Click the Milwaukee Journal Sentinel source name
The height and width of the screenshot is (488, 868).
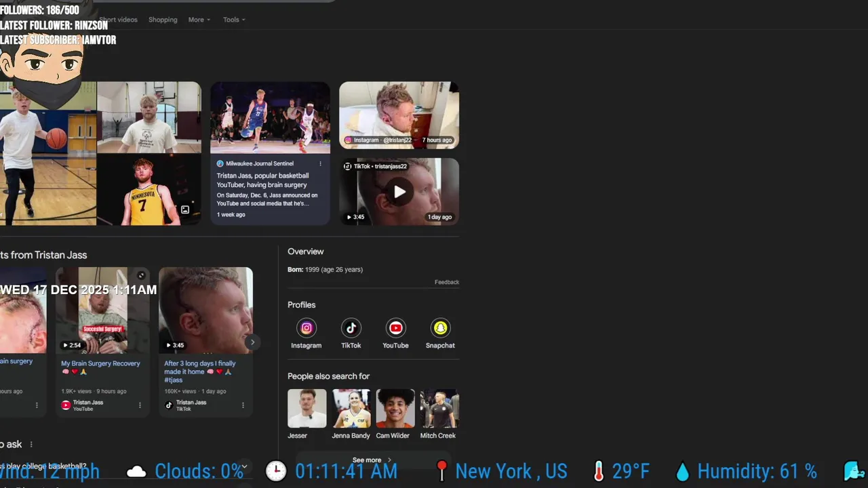260,163
